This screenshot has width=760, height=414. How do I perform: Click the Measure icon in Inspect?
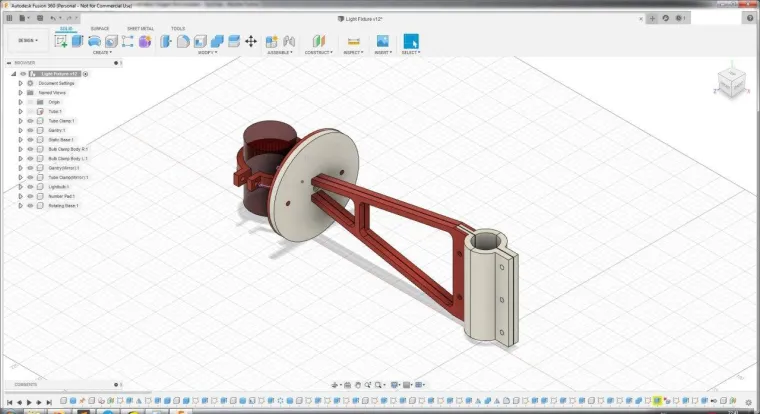click(352, 41)
